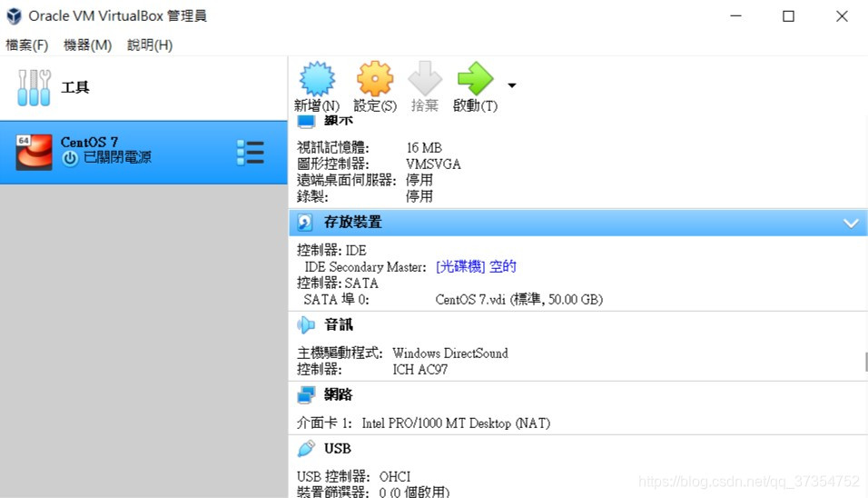This screenshot has width=868, height=498.
Task: Click the Audio (音訊) speaker icon
Action: pyautogui.click(x=306, y=325)
